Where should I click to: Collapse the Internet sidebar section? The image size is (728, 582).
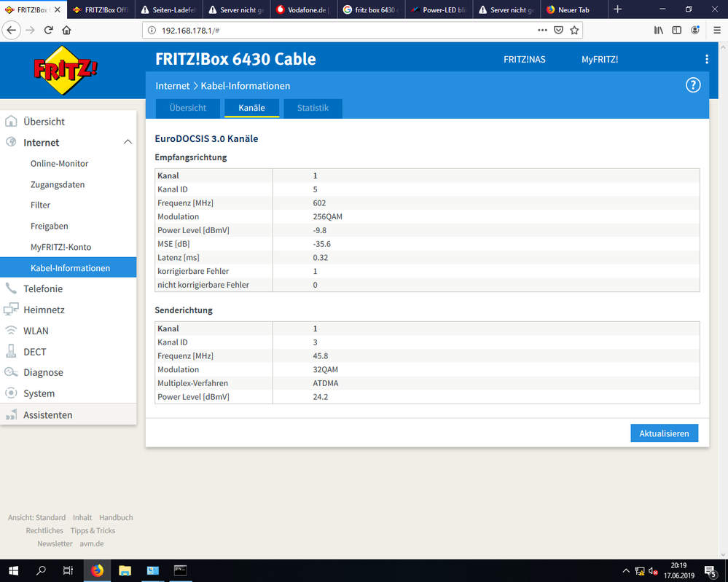(x=128, y=142)
